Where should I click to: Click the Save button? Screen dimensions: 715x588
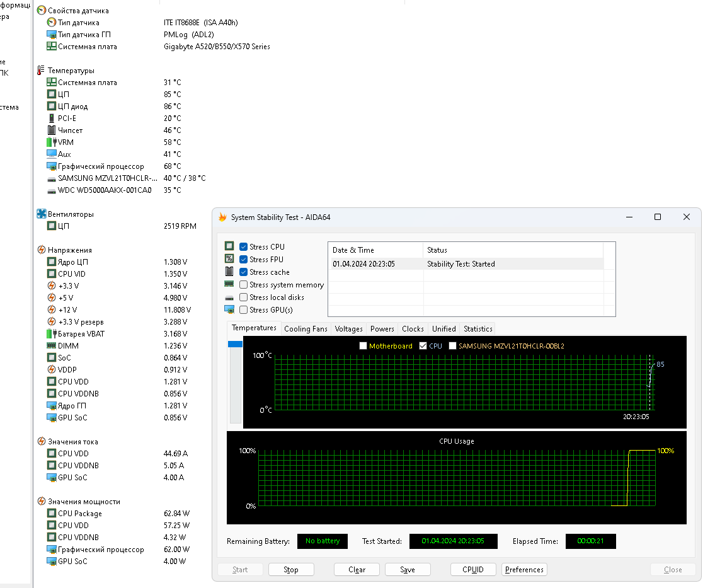(x=408, y=569)
